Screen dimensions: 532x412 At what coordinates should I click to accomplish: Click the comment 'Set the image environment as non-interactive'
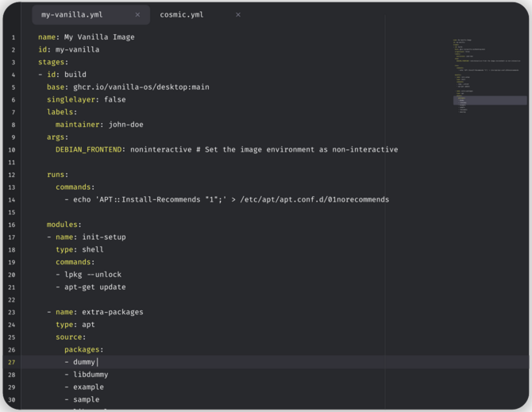(x=301, y=149)
